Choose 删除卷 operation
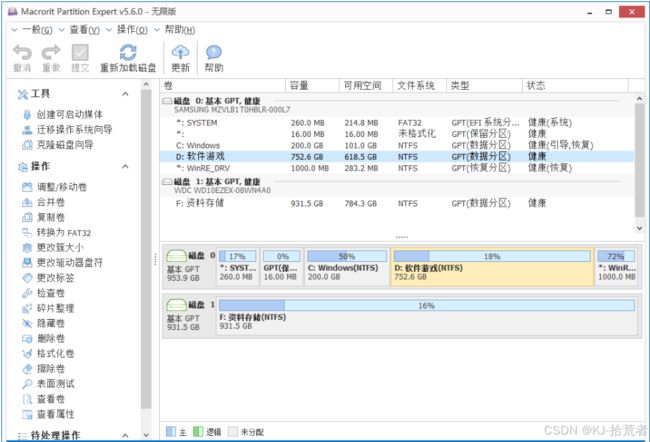The height and width of the screenshot is (442, 650). coord(43,338)
